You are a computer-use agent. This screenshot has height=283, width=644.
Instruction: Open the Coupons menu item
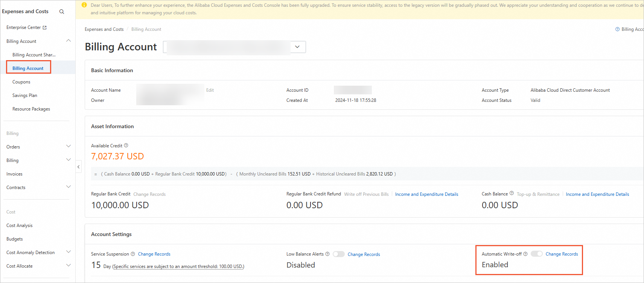point(21,82)
